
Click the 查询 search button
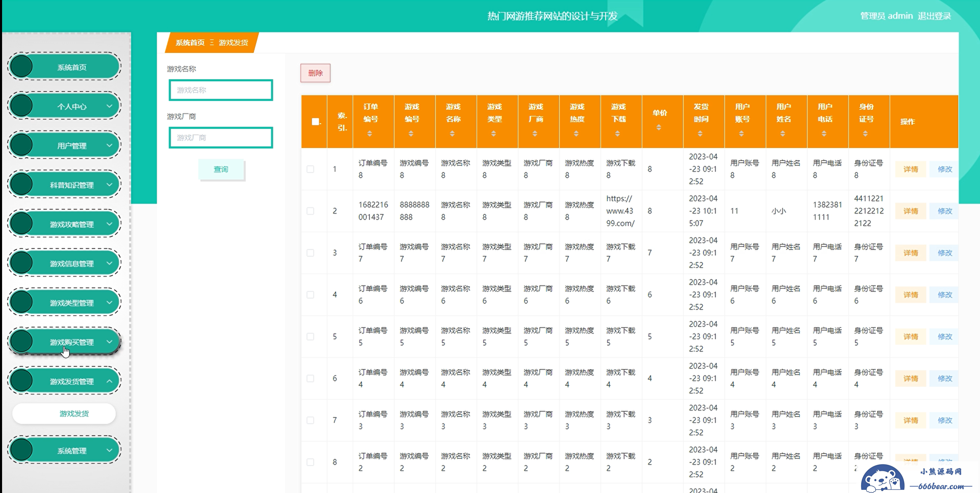(x=221, y=170)
